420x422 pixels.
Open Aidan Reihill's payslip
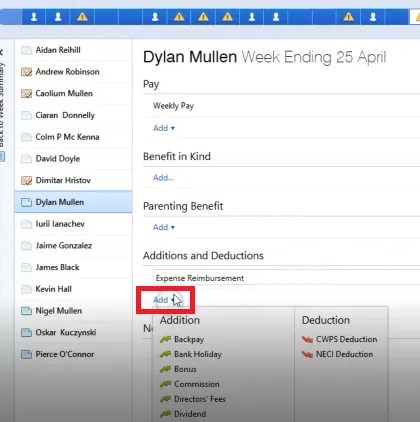[73, 50]
